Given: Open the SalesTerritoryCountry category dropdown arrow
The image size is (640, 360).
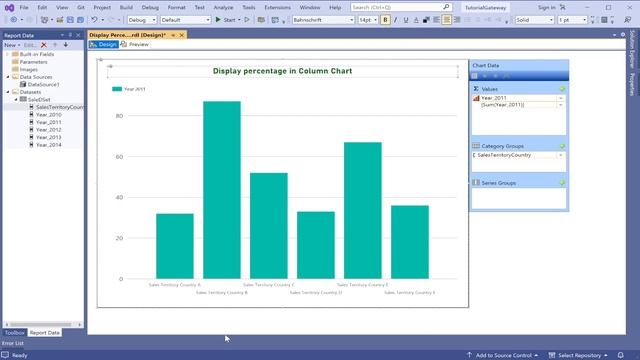Looking at the screenshot, I should [560, 155].
